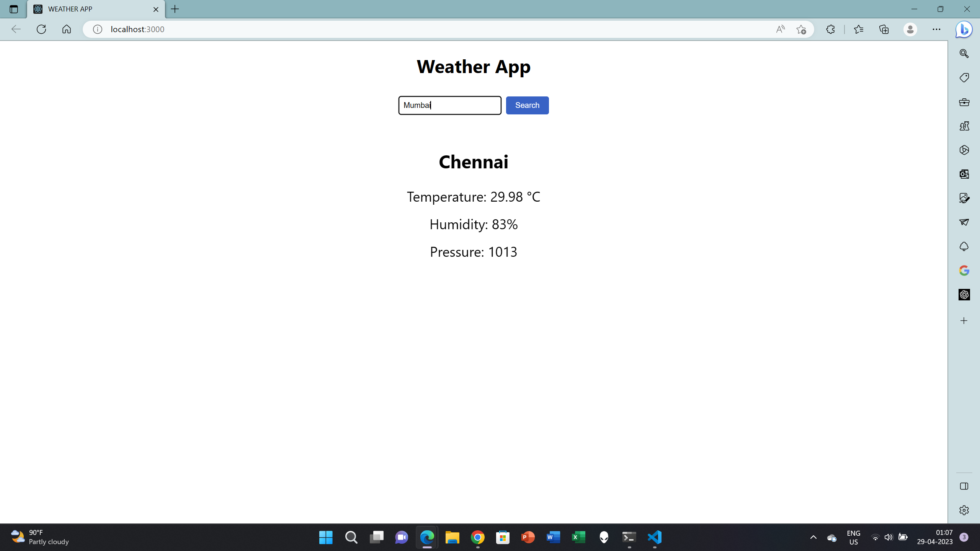Add this page to favorites
This screenshot has height=551, width=980.
click(x=801, y=29)
